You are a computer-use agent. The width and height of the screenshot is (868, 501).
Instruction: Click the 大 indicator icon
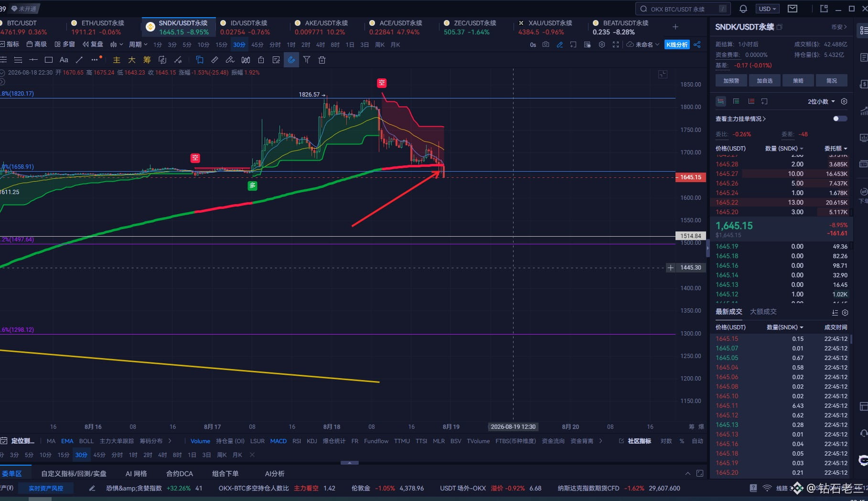[132, 60]
